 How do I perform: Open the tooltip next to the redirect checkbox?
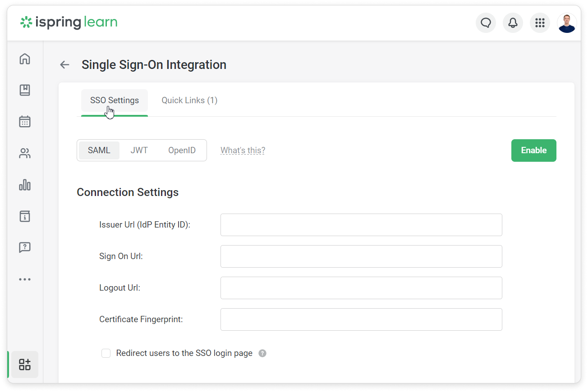(x=262, y=353)
